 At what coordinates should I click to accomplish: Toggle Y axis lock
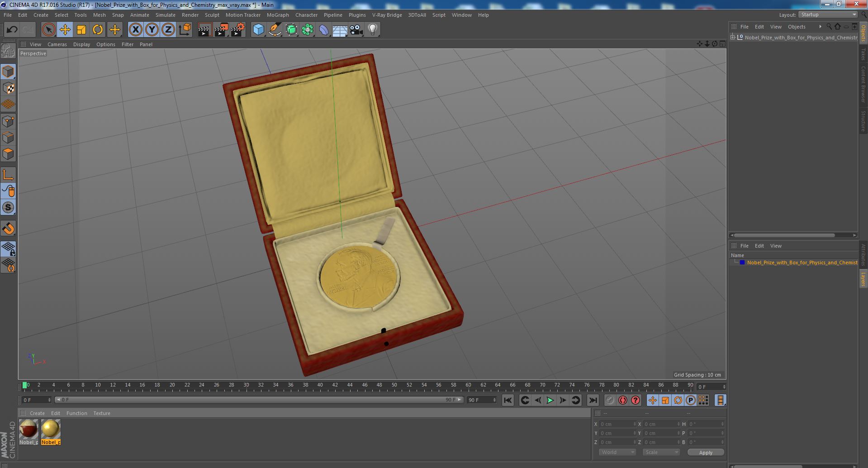point(152,30)
